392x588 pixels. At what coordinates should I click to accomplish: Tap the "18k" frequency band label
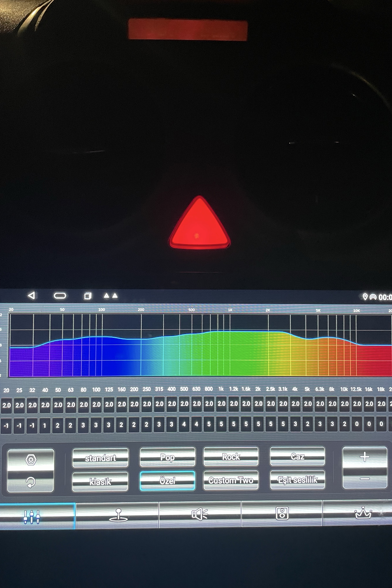coord(381,389)
